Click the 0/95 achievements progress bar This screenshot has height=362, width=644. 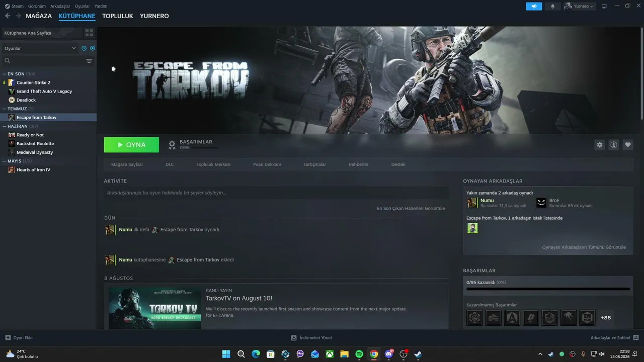(x=548, y=289)
